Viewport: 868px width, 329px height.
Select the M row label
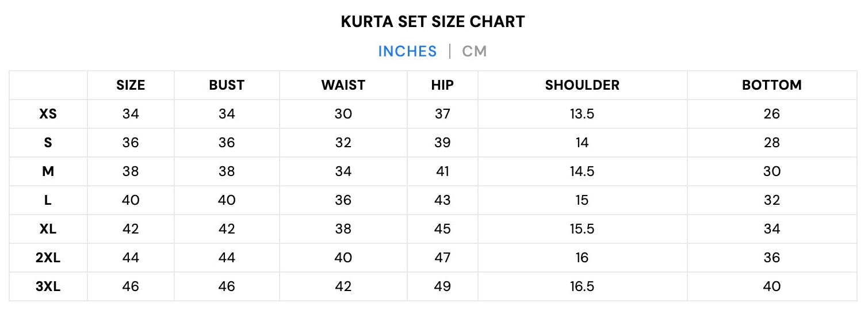tap(48, 171)
